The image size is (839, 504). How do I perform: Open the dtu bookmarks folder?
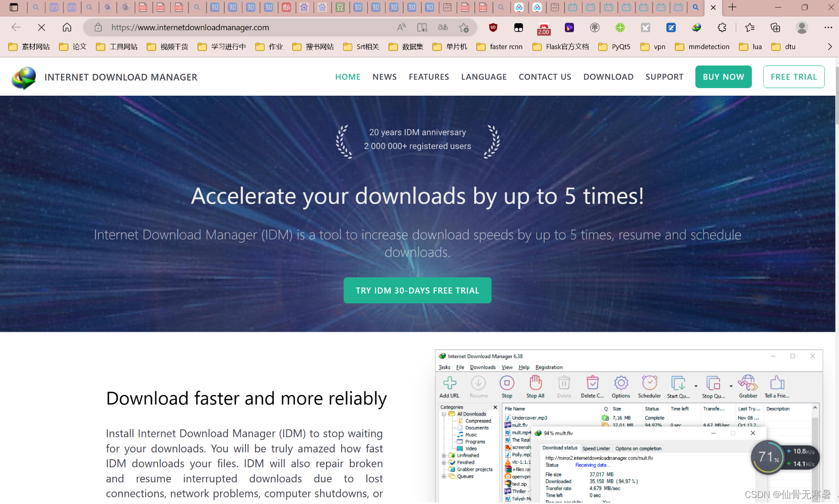(784, 46)
